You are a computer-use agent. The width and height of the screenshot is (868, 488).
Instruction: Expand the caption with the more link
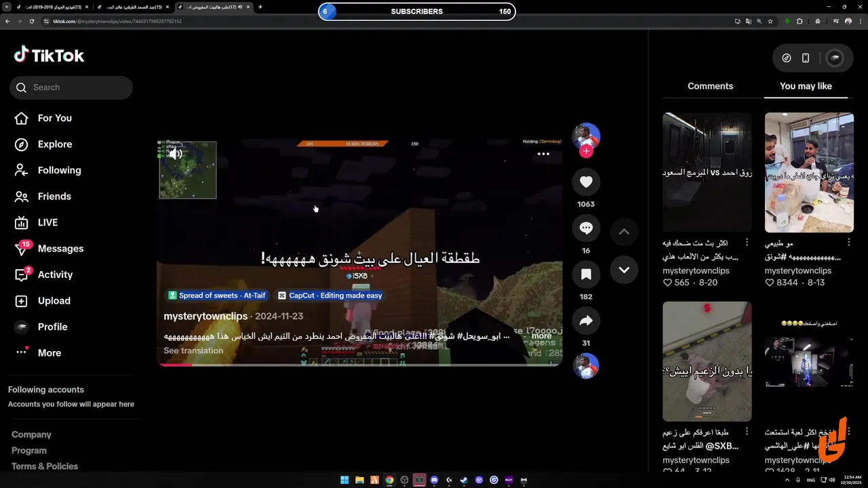tap(542, 336)
